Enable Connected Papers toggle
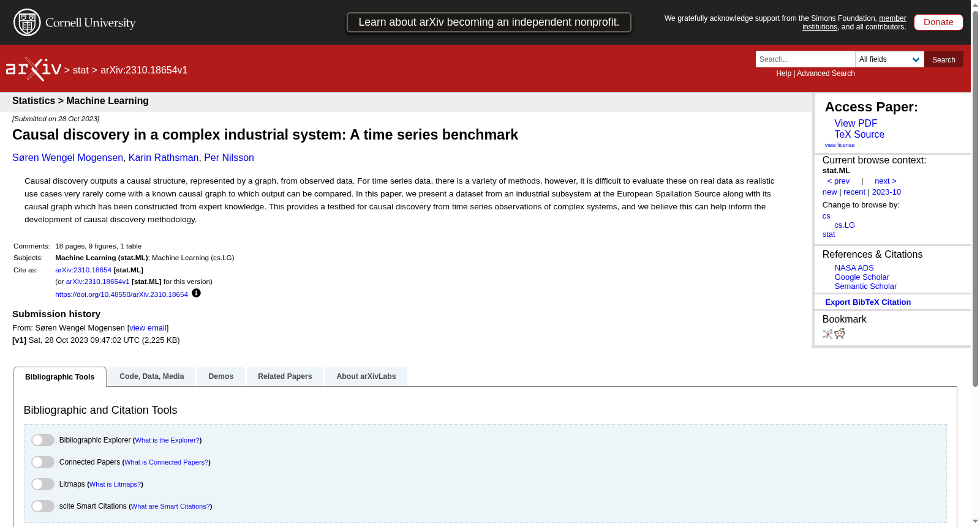This screenshot has width=980, height=527. tap(43, 462)
